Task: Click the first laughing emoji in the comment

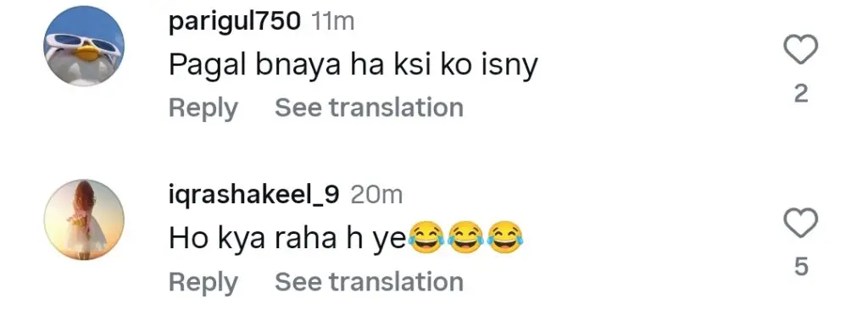Action: point(426,237)
